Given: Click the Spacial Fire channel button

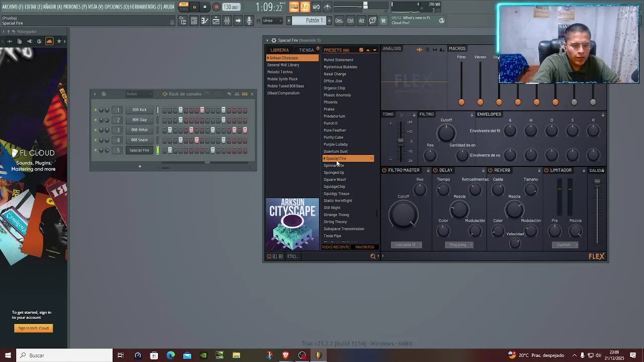Looking at the screenshot, I should pyautogui.click(x=139, y=150).
